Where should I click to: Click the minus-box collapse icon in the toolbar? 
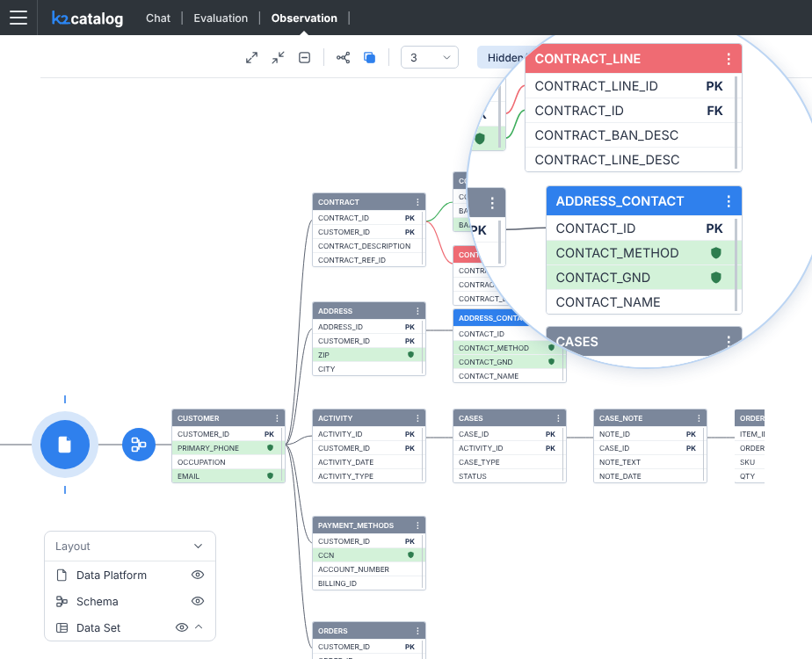tap(304, 57)
